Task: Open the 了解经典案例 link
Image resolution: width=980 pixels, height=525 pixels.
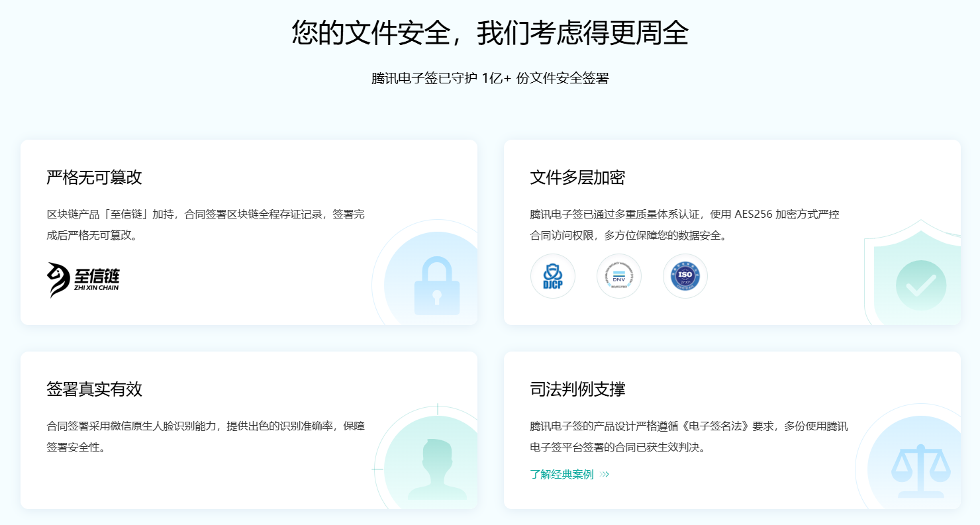Action: (x=562, y=474)
